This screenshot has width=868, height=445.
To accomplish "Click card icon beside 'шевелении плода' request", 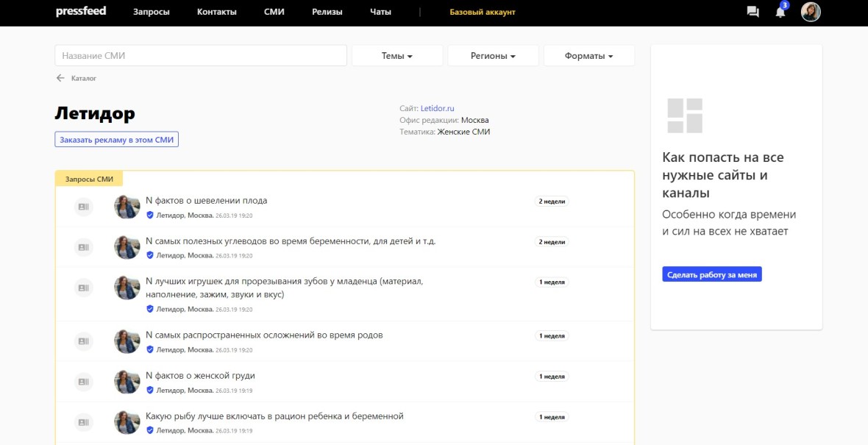I will click(x=83, y=207).
